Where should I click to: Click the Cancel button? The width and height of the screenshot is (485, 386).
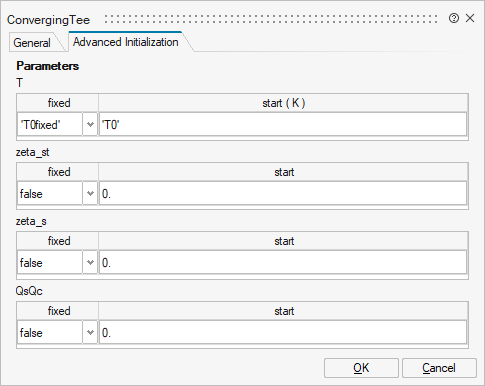(439, 368)
